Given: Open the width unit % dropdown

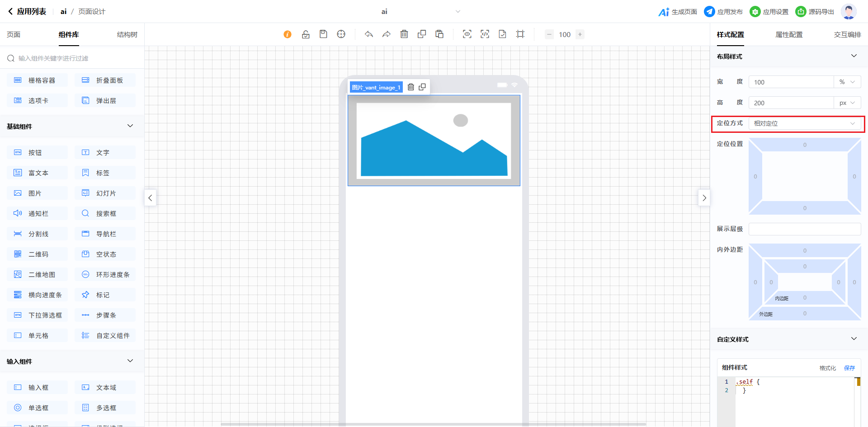Looking at the screenshot, I should coord(847,82).
